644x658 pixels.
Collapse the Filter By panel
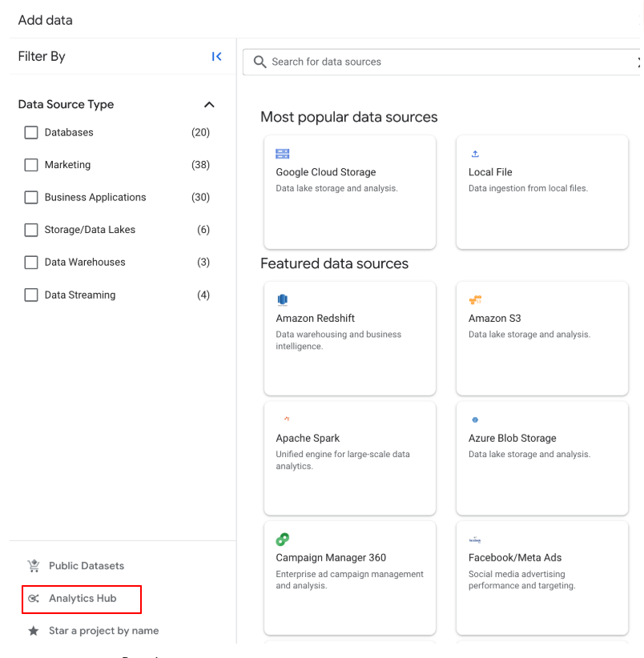tap(216, 56)
